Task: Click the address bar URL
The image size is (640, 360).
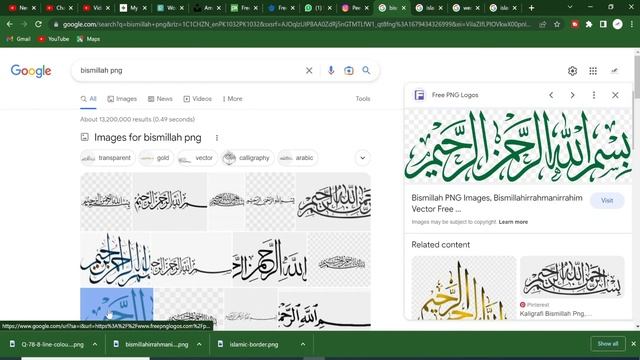Action: (296, 24)
